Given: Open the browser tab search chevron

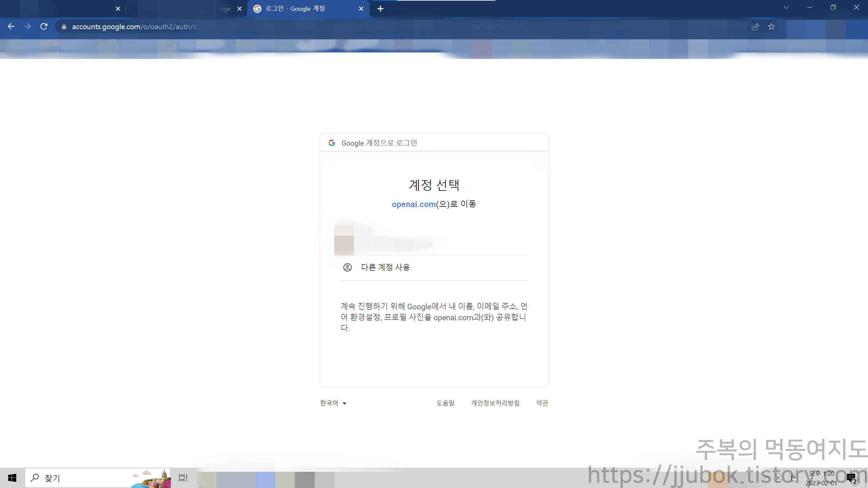Looking at the screenshot, I should [786, 7].
